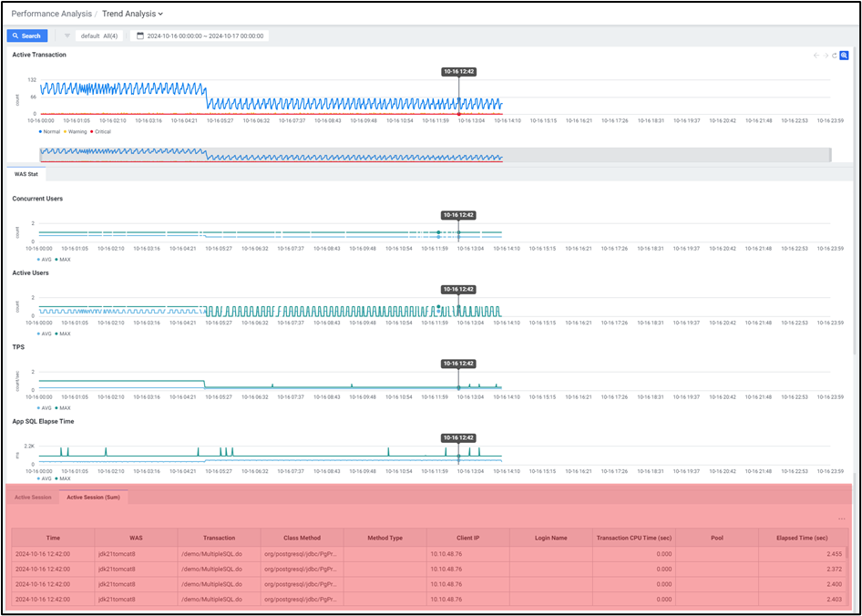Open the three-dots menu above the session table

[841, 518]
